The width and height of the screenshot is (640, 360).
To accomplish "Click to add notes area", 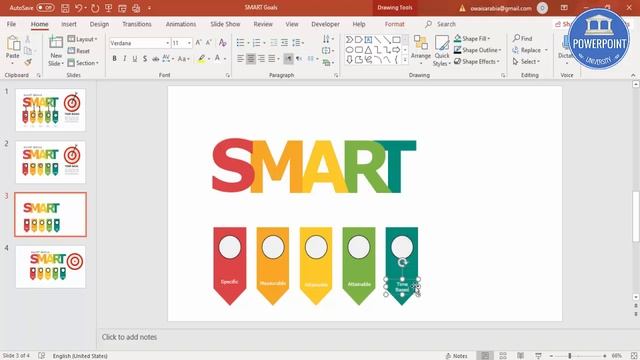I will (x=129, y=337).
